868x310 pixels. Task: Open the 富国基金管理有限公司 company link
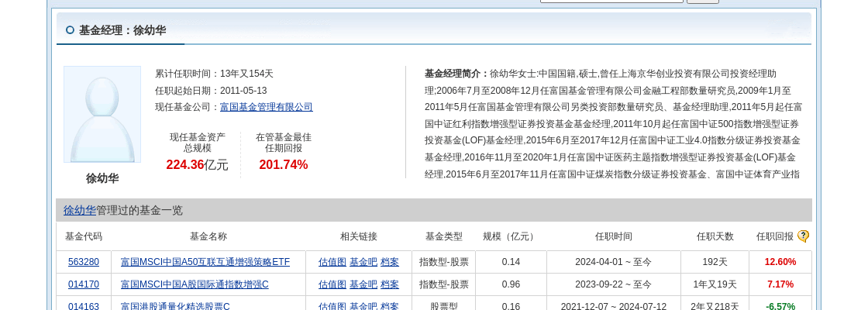267,108
